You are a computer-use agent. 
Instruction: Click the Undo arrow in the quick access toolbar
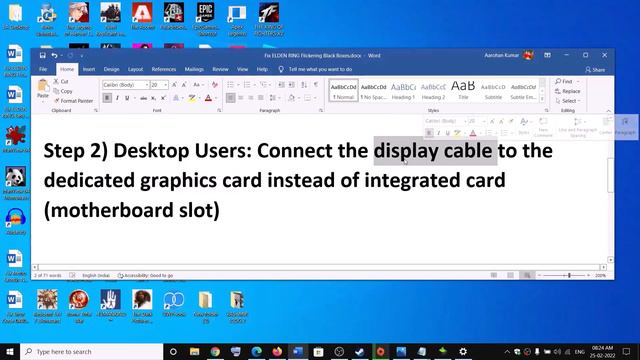pyautogui.click(x=54, y=56)
